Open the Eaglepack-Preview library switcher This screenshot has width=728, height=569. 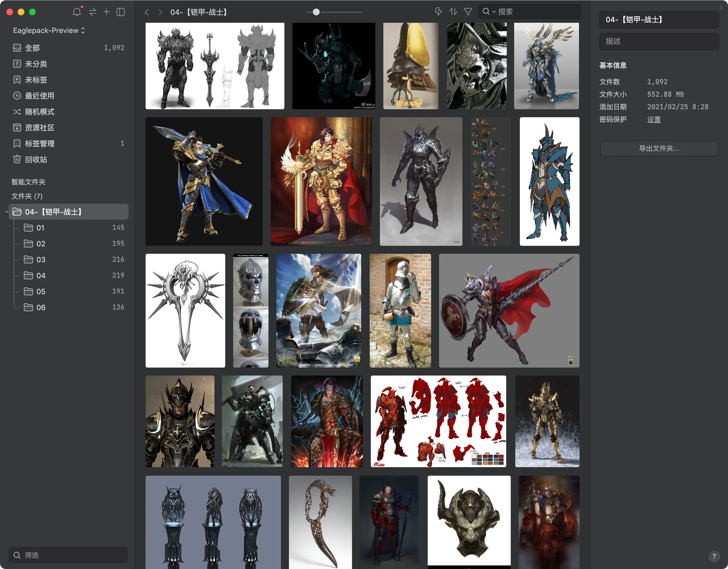tap(49, 30)
